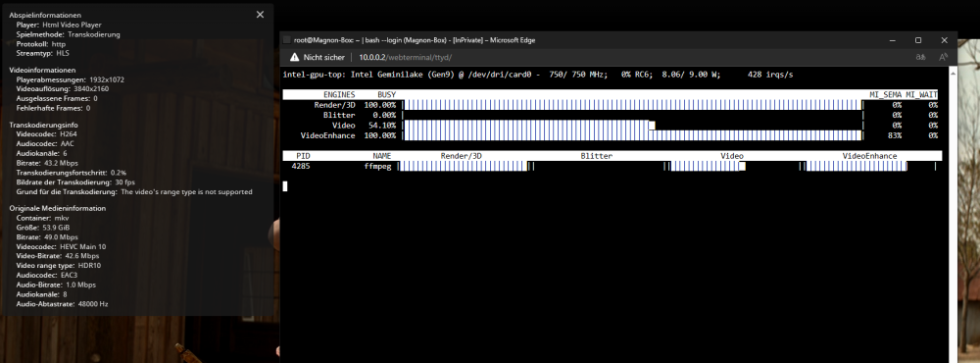Click the terminal cursor block
The image size is (980, 363).
(x=285, y=185)
